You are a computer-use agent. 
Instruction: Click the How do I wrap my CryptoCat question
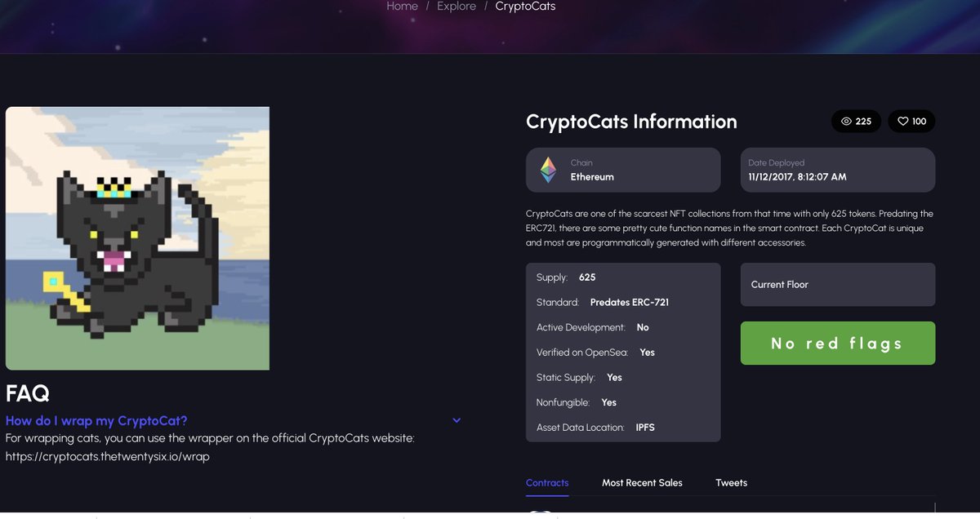(96, 421)
